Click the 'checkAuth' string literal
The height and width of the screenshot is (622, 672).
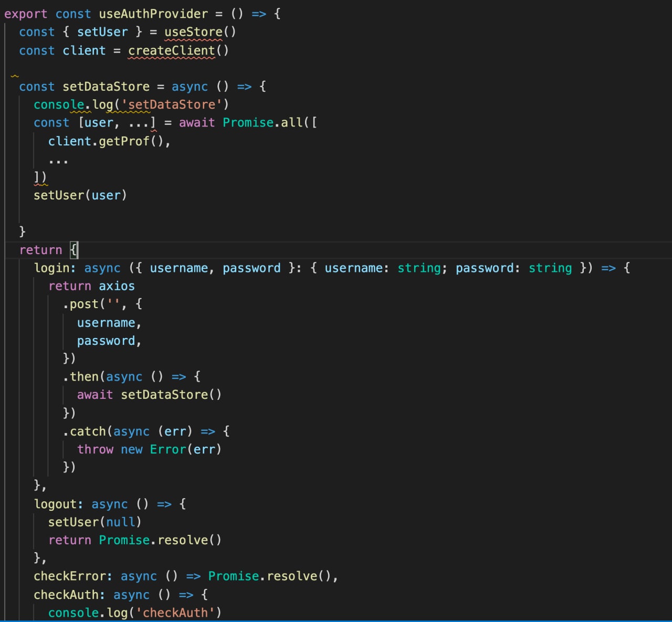point(175,613)
